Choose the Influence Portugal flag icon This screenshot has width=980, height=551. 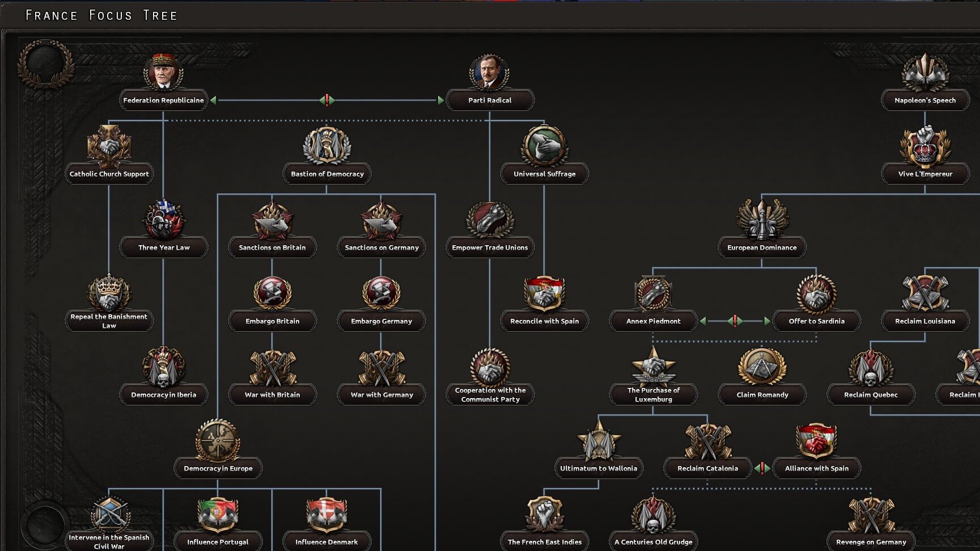pyautogui.click(x=218, y=514)
